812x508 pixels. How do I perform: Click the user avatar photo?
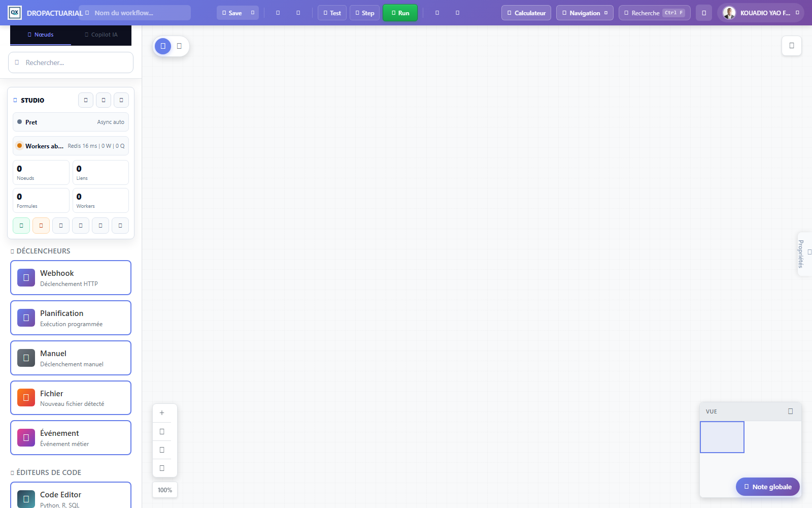(729, 13)
